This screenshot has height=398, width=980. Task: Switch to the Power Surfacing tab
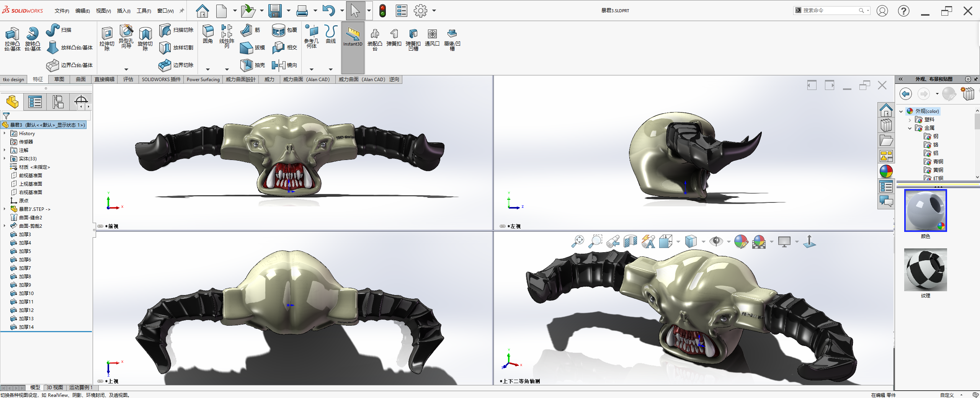[x=203, y=79]
